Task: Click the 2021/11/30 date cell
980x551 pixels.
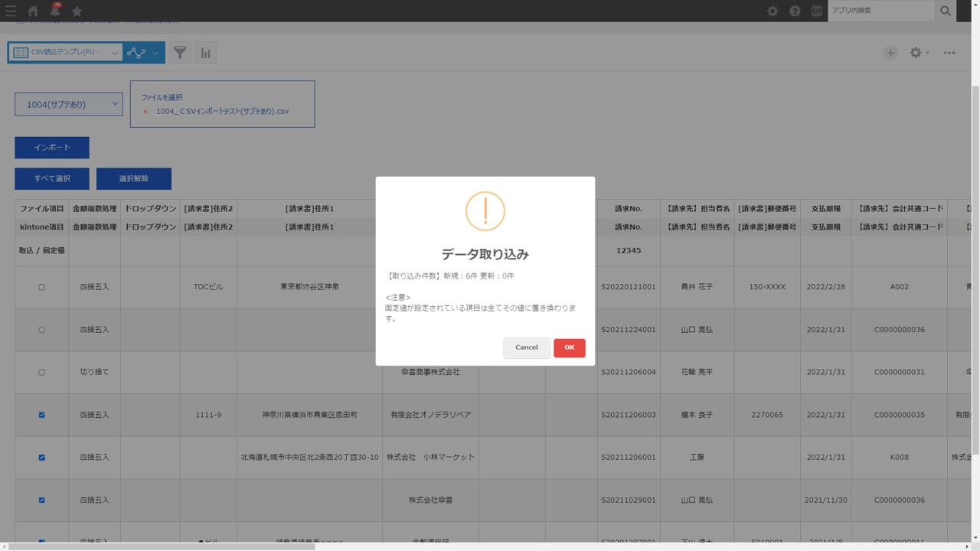Action: 826,500
